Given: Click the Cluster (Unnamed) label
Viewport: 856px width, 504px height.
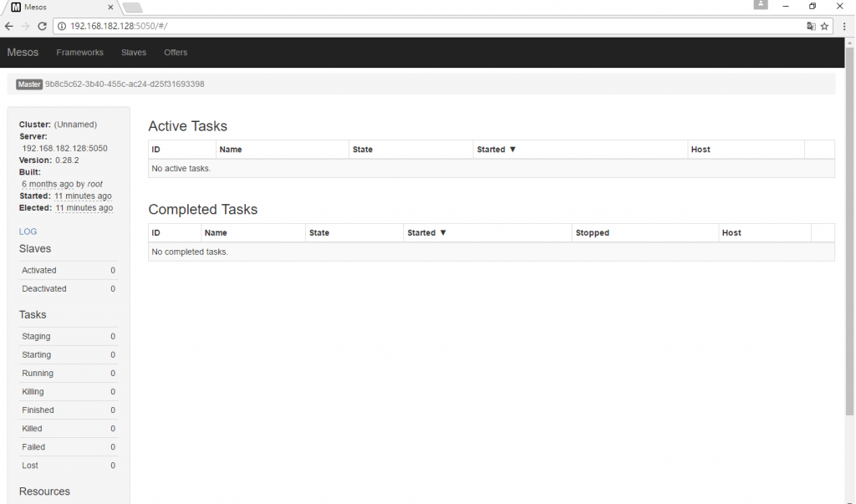Looking at the screenshot, I should point(58,125).
